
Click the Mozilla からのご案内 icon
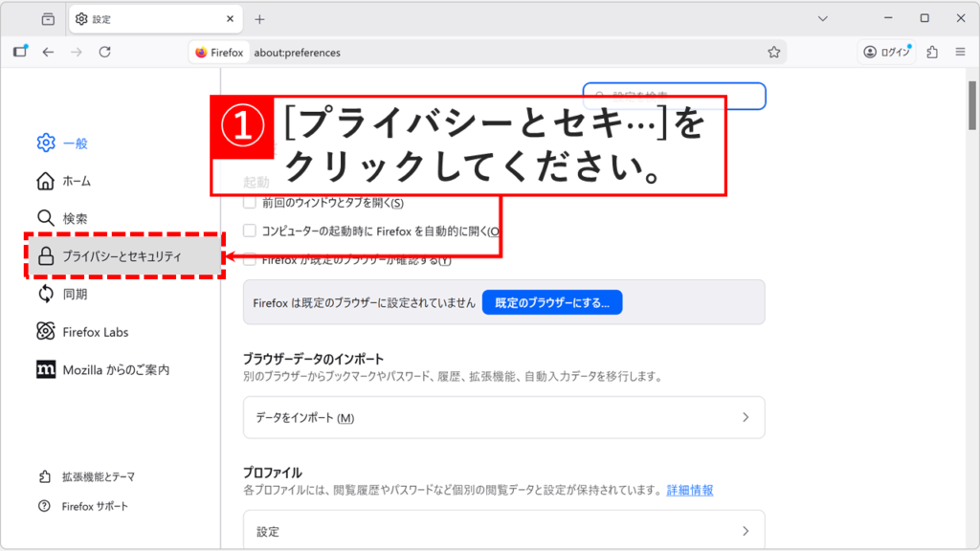pyautogui.click(x=44, y=368)
